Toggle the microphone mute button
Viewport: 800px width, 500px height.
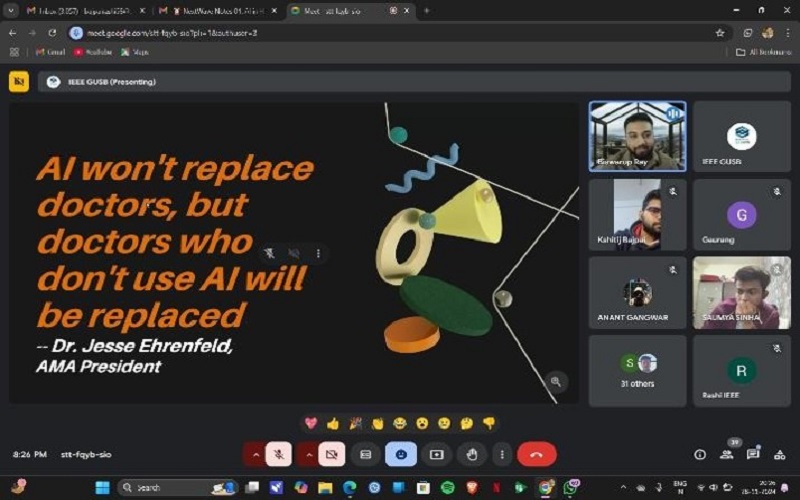tap(280, 454)
